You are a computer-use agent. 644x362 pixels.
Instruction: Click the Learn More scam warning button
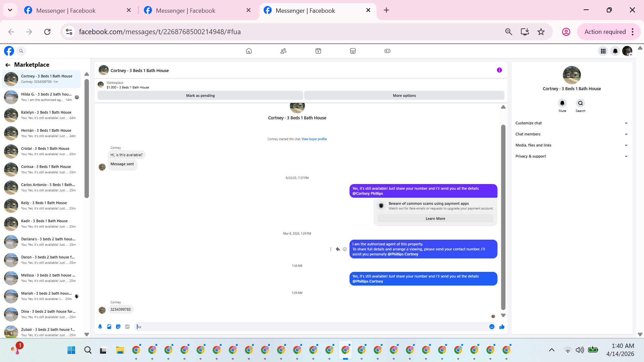tap(435, 219)
